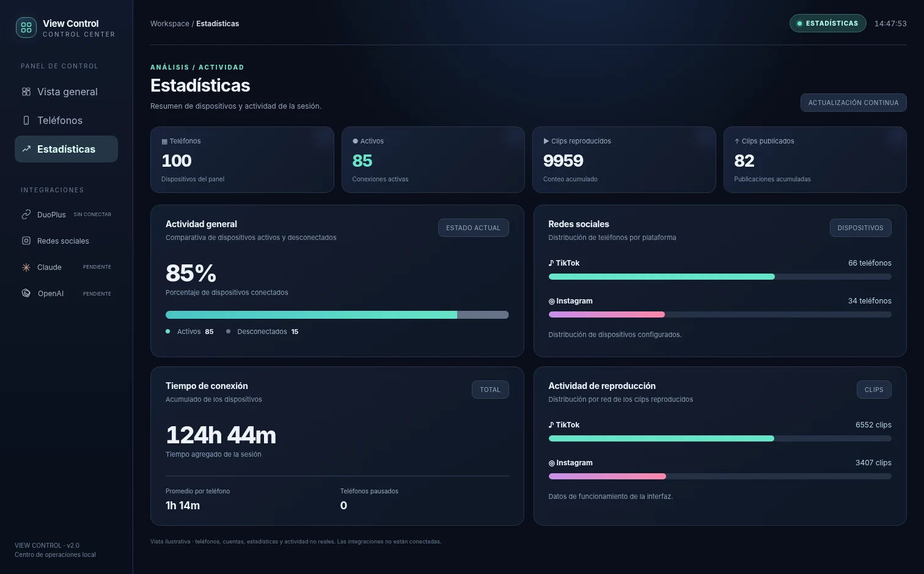Viewport: 924px width, 574px height.
Task: Click the Instagram icon in Redes sociales card
Action: tap(552, 302)
